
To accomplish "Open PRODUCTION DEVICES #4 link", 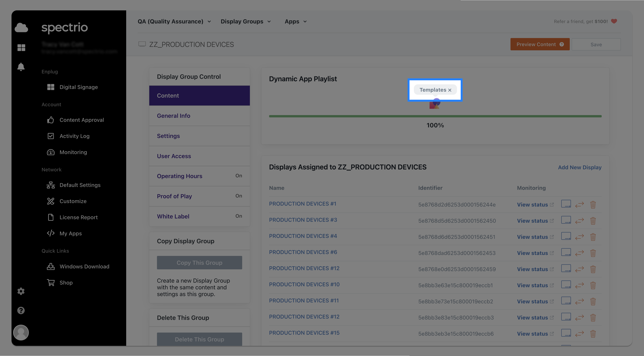I will (x=303, y=236).
